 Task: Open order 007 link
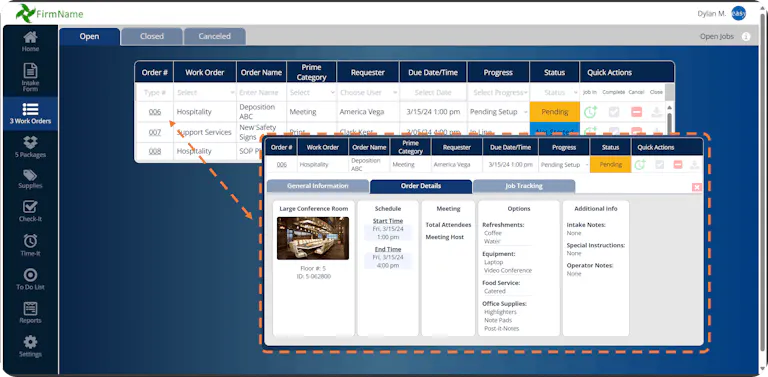tap(155, 132)
